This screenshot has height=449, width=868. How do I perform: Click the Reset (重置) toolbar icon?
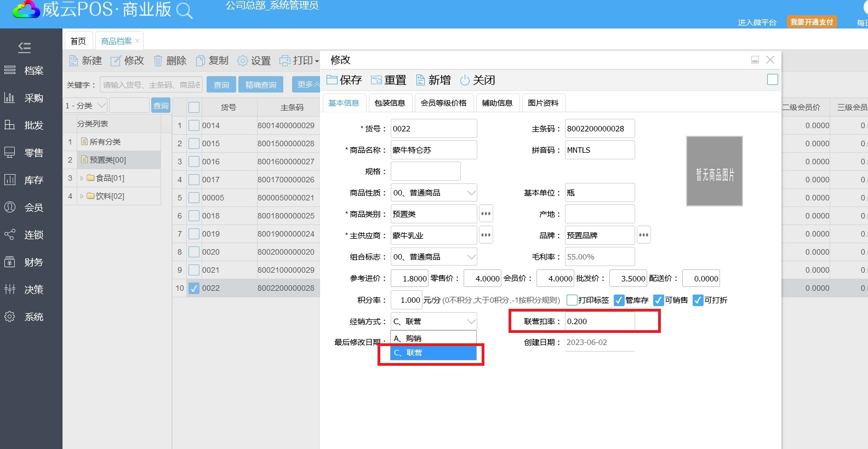click(376, 80)
